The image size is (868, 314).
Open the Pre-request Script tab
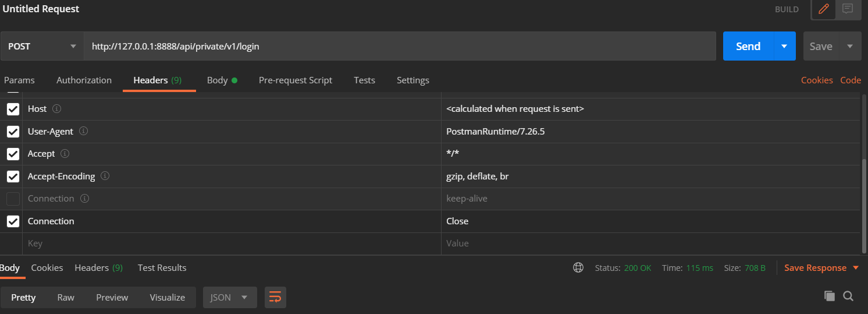click(296, 80)
